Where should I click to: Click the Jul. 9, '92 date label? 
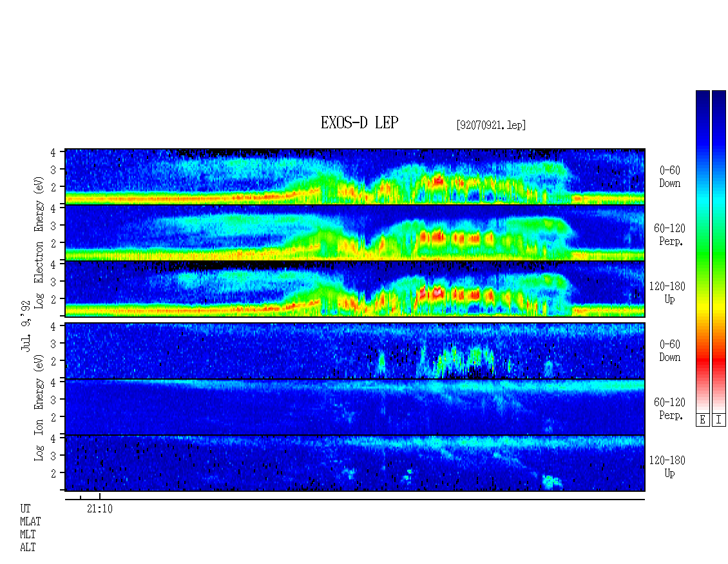click(26, 326)
